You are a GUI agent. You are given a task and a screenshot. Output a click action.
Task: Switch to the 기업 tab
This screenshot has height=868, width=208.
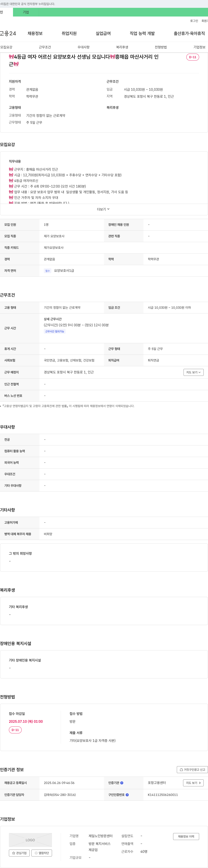click(26, 12)
